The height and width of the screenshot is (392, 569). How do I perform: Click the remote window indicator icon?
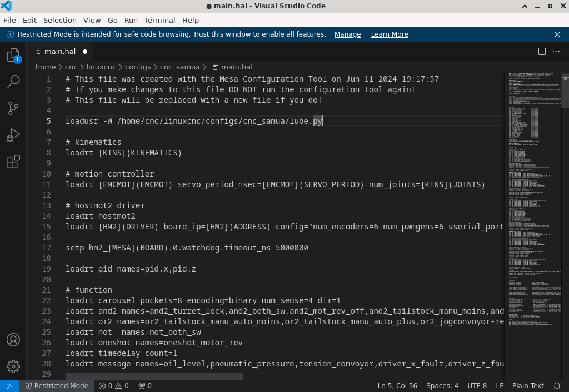(x=9, y=386)
